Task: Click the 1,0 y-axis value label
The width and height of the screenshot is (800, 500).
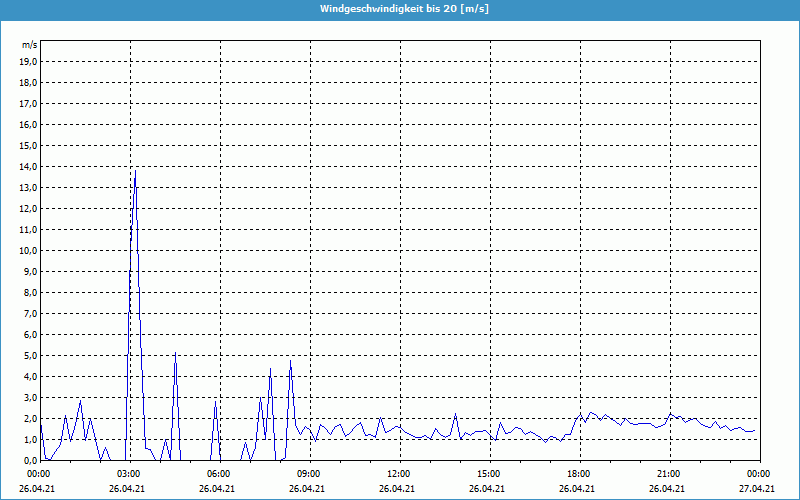Action: (x=30, y=439)
